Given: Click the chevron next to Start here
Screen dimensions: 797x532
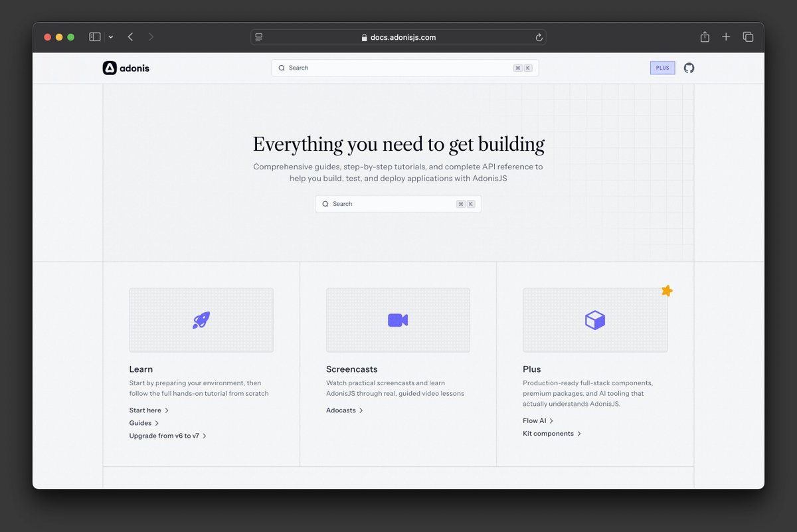Looking at the screenshot, I should click(x=167, y=410).
